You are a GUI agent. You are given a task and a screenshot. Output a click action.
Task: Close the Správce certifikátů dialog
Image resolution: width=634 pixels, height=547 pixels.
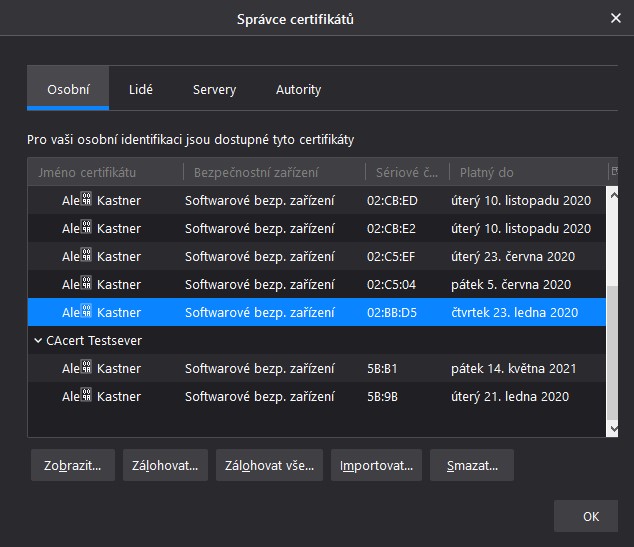click(615, 18)
